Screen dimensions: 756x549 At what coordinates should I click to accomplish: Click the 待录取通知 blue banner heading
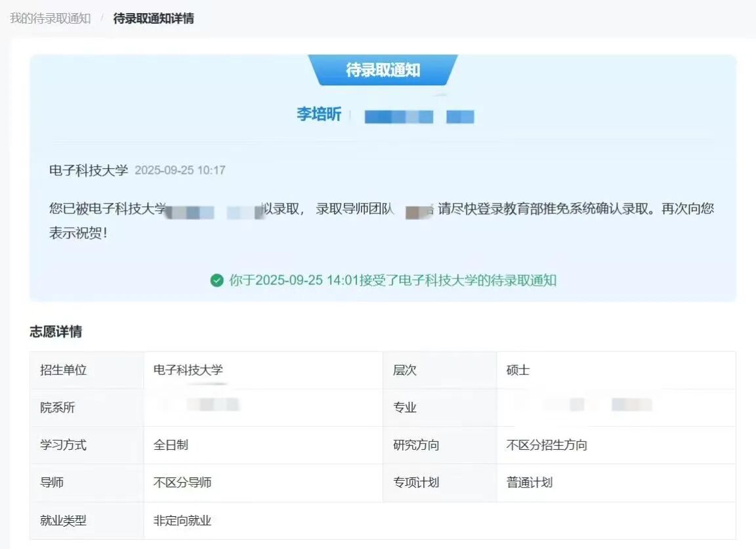tap(383, 70)
